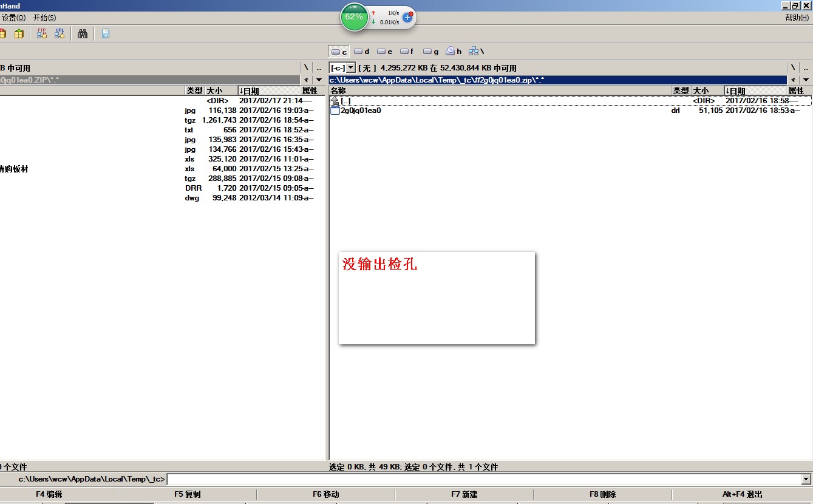Open file search with the binoculars icon

tap(83, 34)
